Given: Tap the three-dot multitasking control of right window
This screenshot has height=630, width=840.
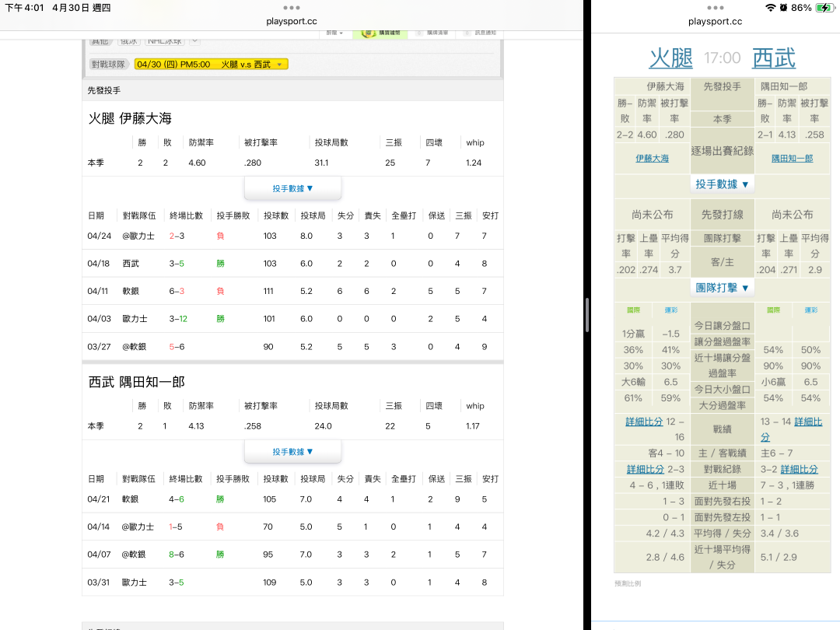Looking at the screenshot, I should [715, 8].
